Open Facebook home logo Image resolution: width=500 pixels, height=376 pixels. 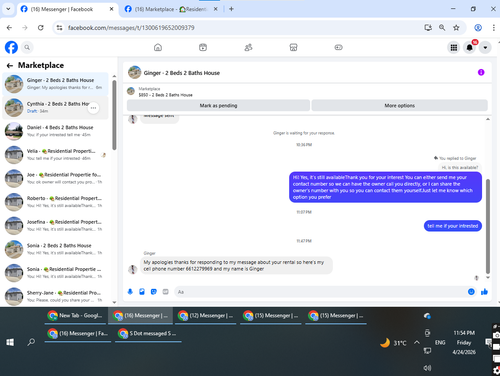click(11, 47)
